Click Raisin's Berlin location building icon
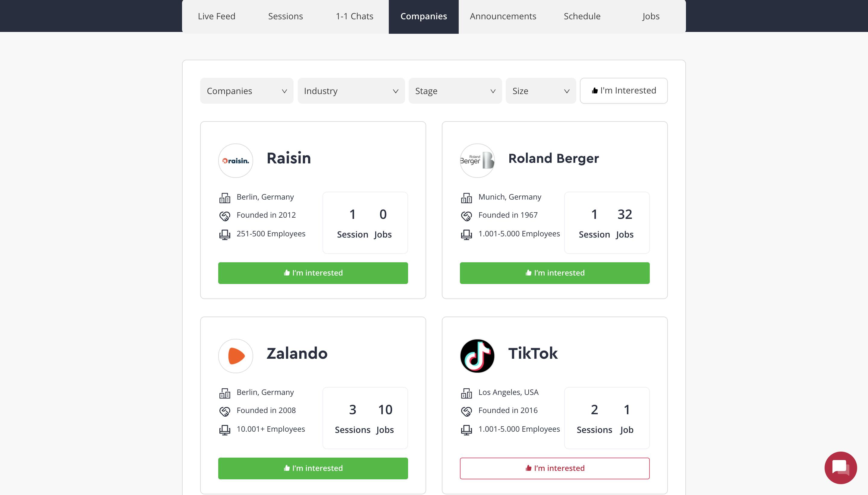Screen dimensions: 868x495 (x=225, y=197)
